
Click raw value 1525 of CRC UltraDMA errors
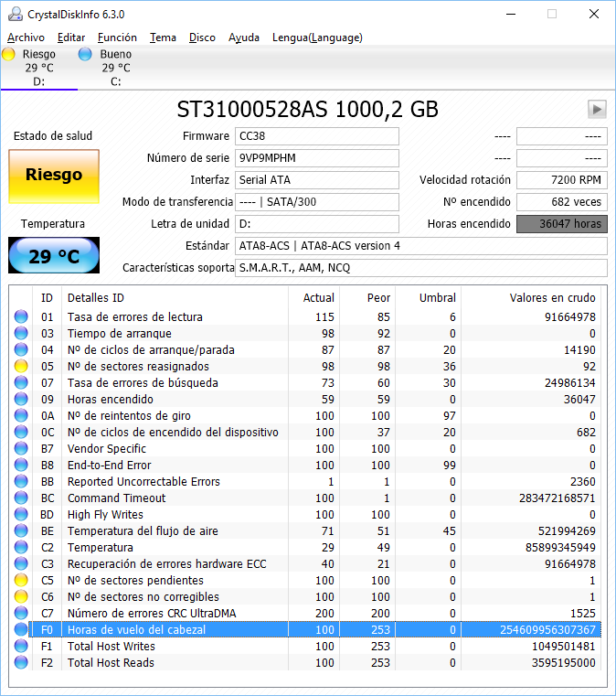point(582,613)
